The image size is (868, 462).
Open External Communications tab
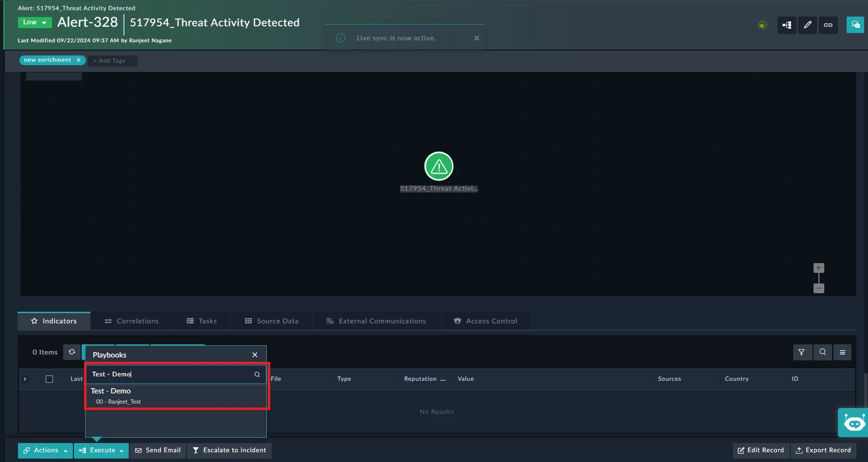(376, 321)
